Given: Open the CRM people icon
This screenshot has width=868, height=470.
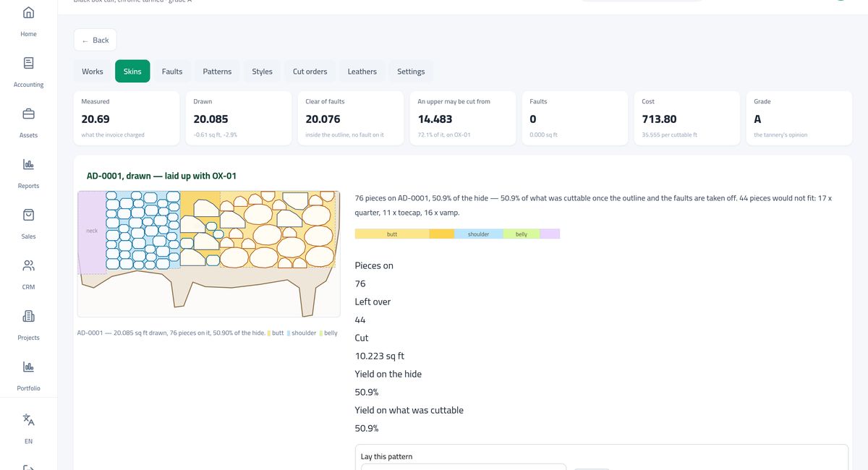Looking at the screenshot, I should click(x=28, y=265).
